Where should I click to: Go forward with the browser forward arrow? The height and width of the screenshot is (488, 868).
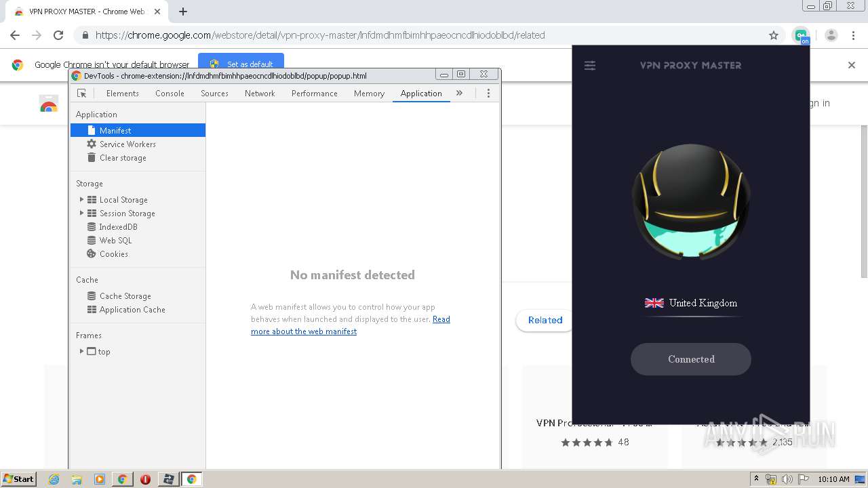[x=37, y=35]
